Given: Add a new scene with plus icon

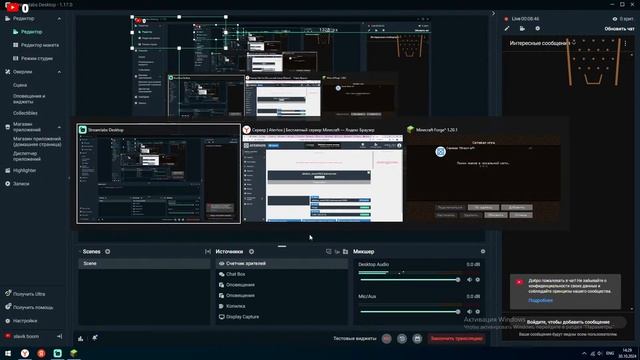Looking at the screenshot, I should click(x=108, y=251).
